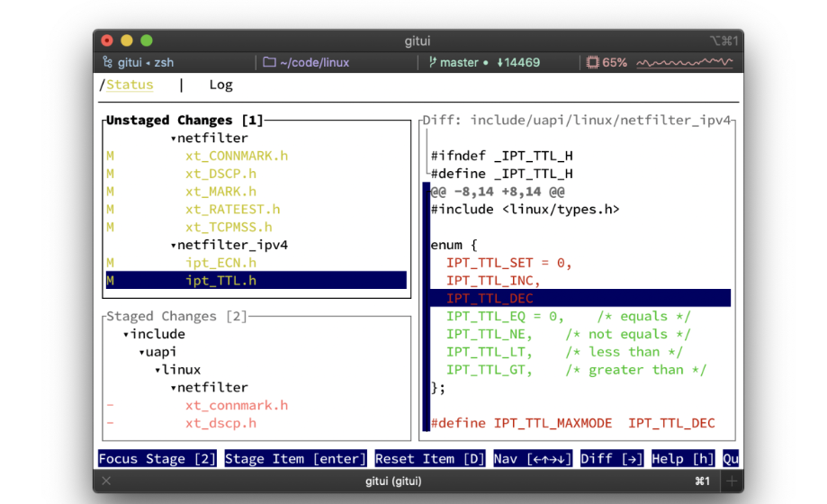Click the Diff panel file path title
The width and height of the screenshot is (827, 504).
point(577,121)
